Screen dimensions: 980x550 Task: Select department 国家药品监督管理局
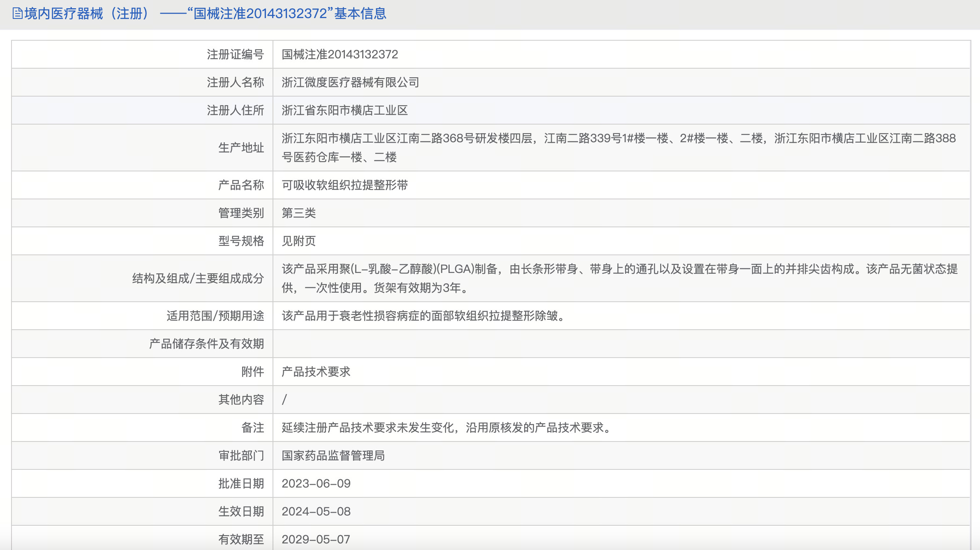click(x=333, y=455)
